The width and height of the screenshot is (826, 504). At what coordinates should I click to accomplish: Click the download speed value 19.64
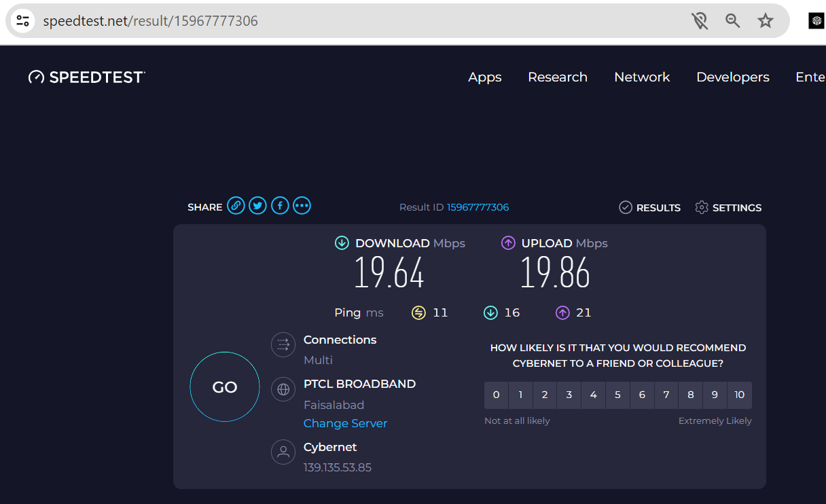pyautogui.click(x=389, y=273)
